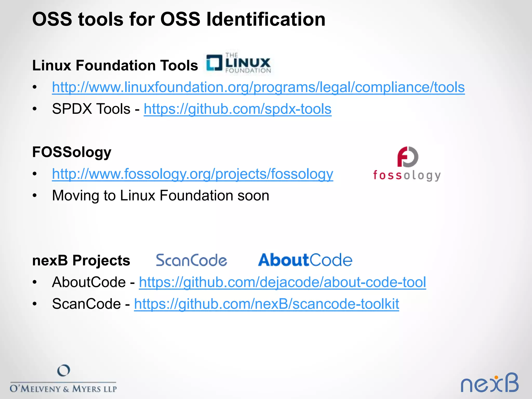Click the 'AboutCode -' bullet label

click(94, 282)
